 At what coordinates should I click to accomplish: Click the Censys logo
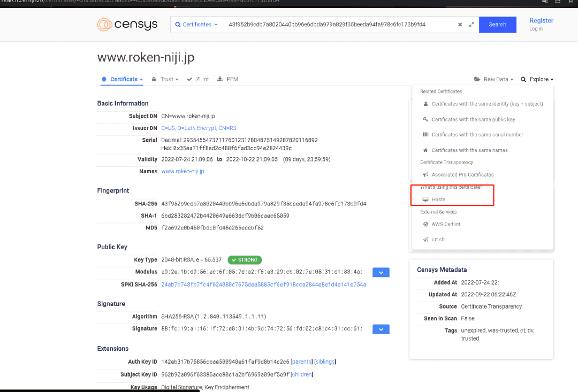pos(127,24)
